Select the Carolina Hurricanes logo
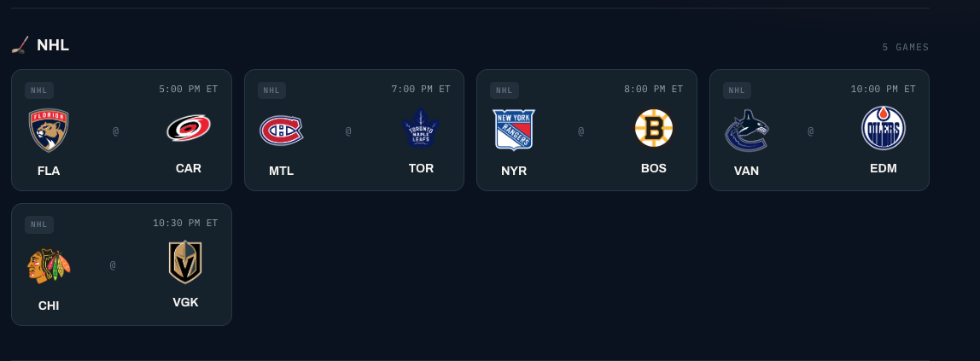This screenshot has height=361, width=980. tap(188, 128)
